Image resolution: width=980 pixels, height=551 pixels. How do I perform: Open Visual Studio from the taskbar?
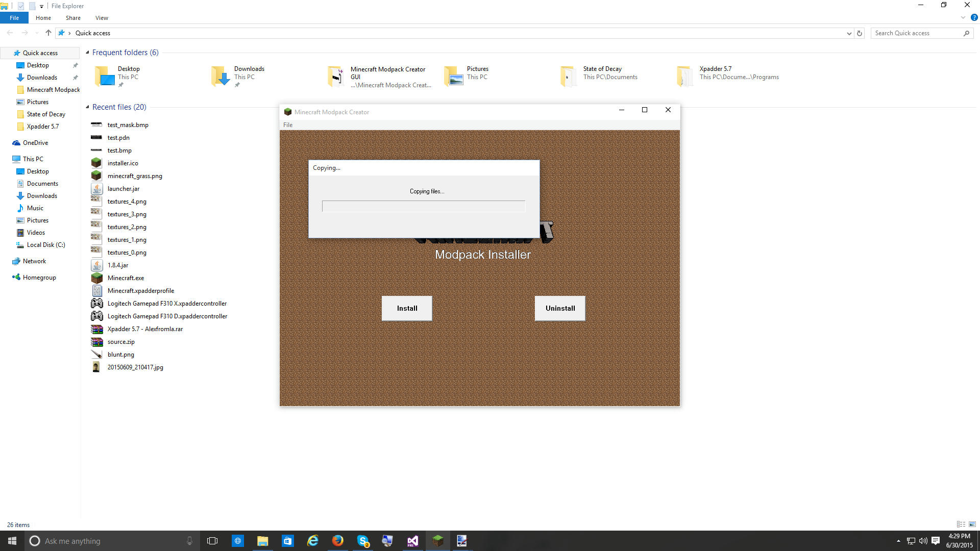pyautogui.click(x=412, y=541)
